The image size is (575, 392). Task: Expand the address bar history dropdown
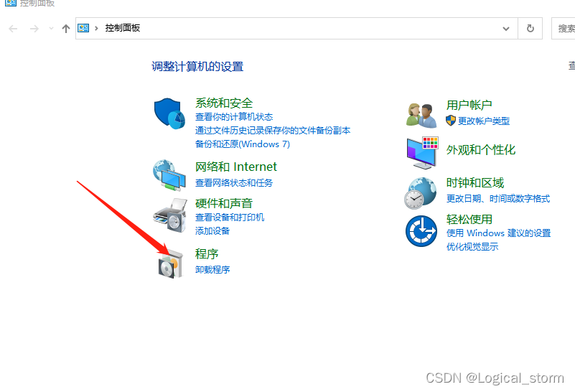coord(506,28)
